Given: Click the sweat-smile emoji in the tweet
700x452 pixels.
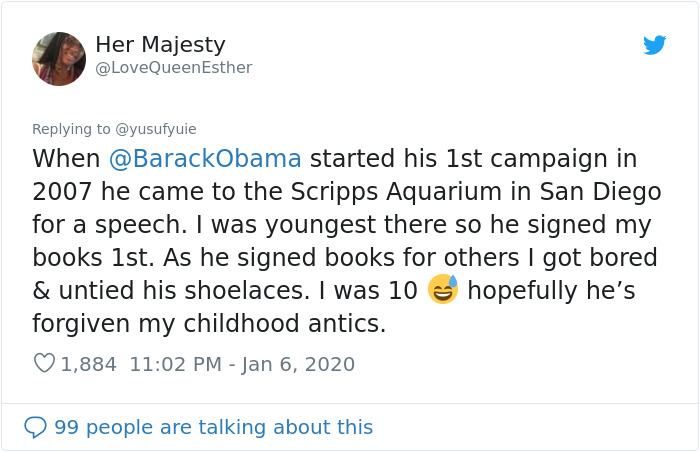Looking at the screenshot, I should (x=442, y=290).
